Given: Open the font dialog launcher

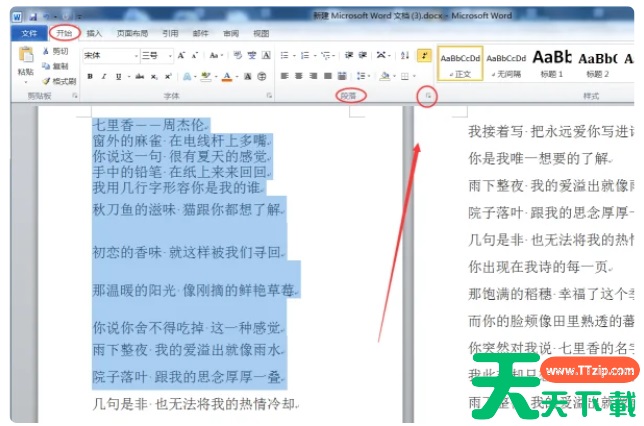Looking at the screenshot, I should [x=269, y=96].
